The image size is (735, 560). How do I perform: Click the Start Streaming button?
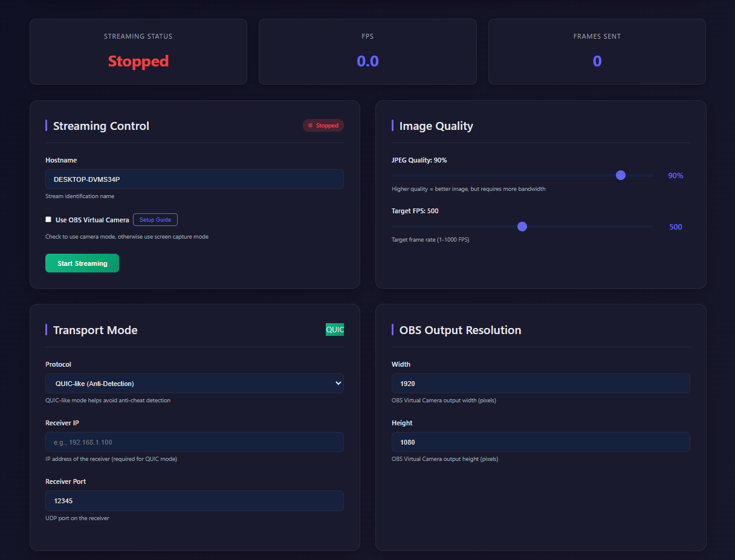[82, 263]
